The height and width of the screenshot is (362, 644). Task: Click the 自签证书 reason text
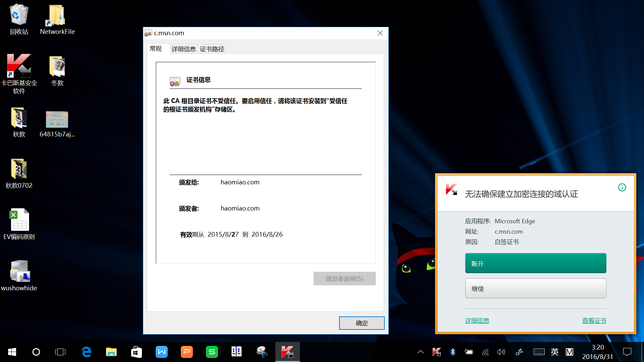[x=506, y=242]
